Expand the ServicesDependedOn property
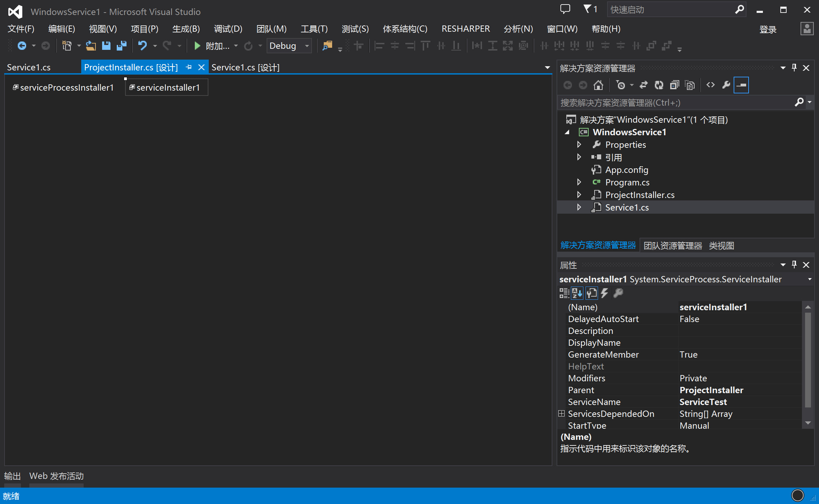Screen dimensions: 819x504 [x=561, y=413]
